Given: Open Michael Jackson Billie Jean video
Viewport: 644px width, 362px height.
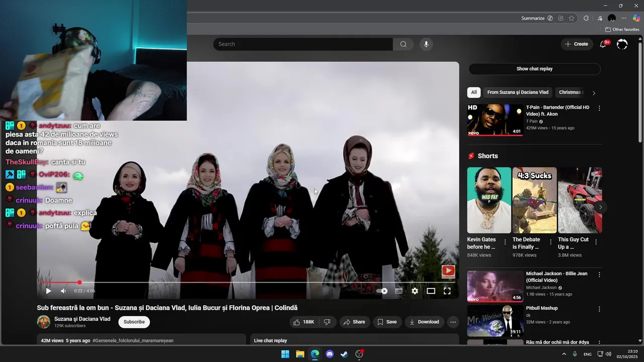Looking at the screenshot, I should pos(495,287).
